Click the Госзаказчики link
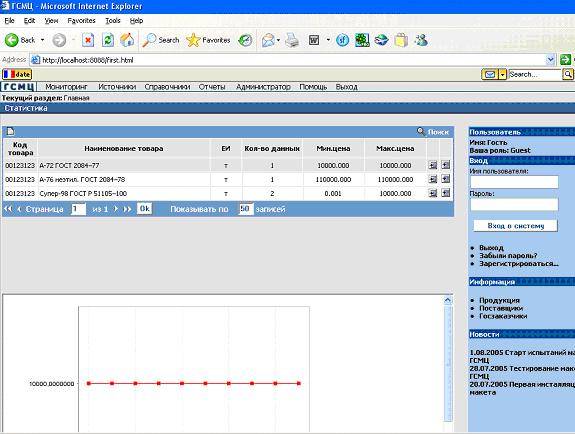 503,316
